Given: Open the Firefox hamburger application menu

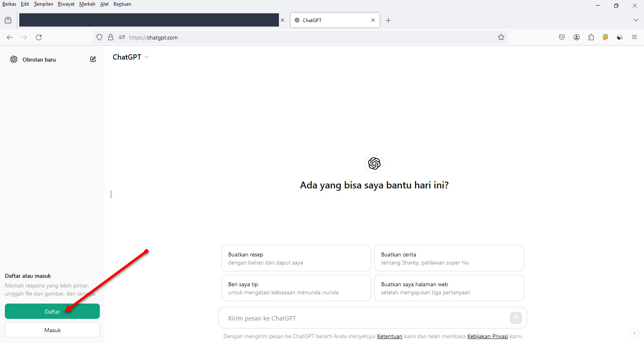Looking at the screenshot, I should point(634,37).
